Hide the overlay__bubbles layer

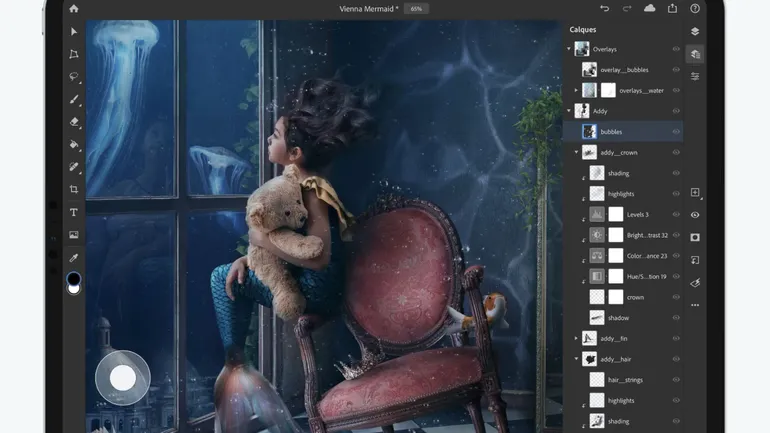tap(676, 70)
